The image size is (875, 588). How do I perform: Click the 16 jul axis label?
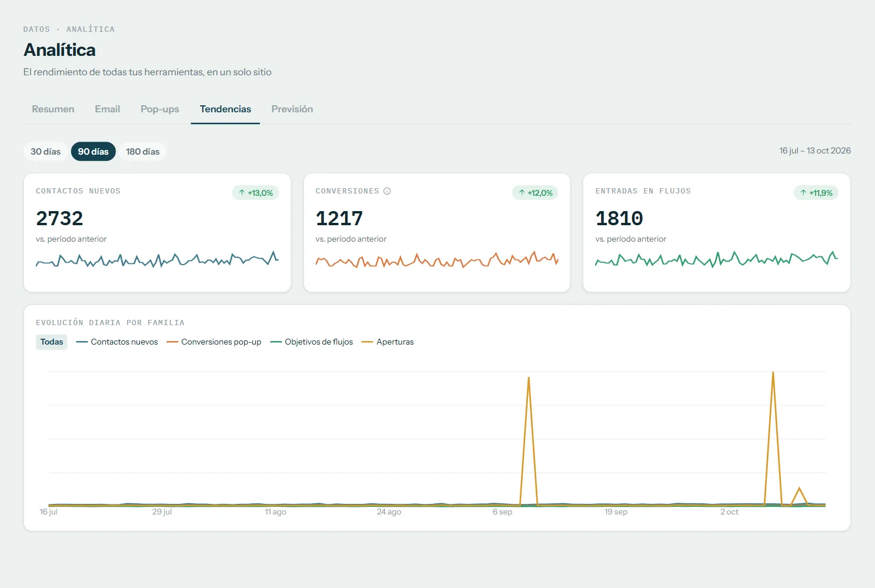49,512
